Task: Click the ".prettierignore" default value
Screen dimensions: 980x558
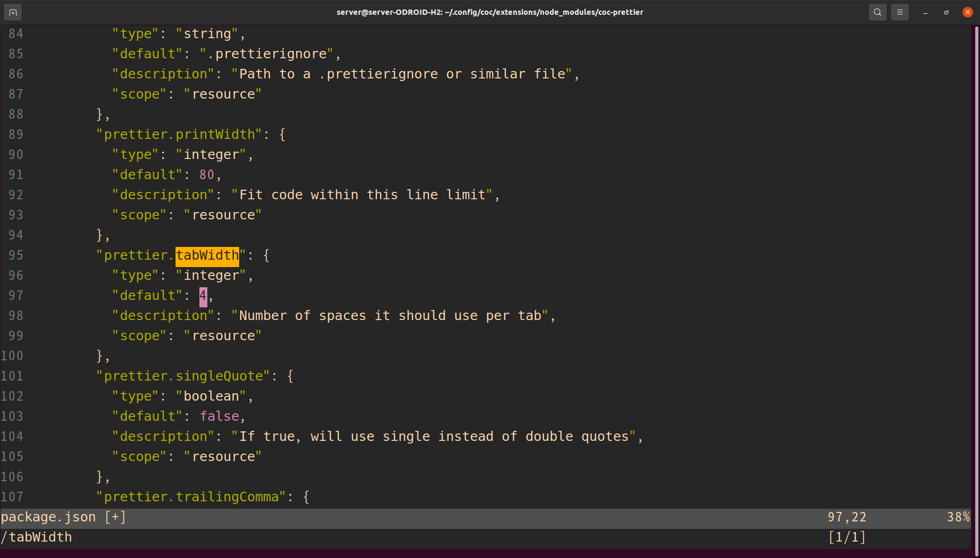Action: click(x=267, y=54)
